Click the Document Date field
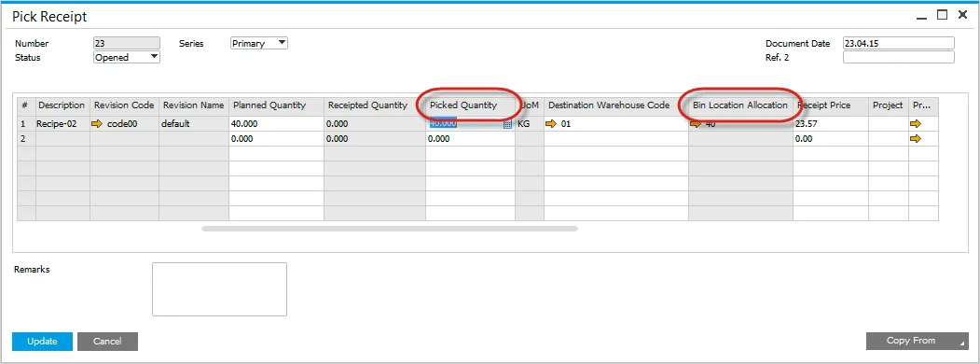The width and height of the screenshot is (980, 364). [x=899, y=43]
